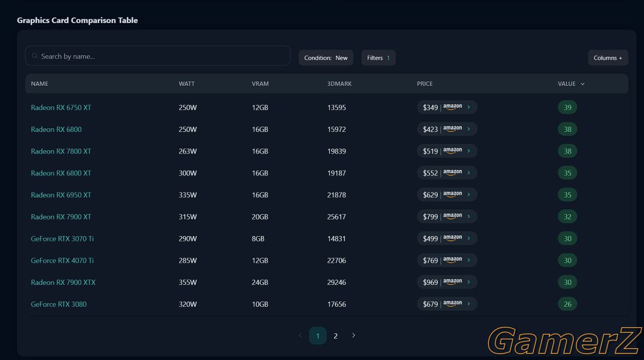Open the $499 Amazon price button
Image resolution: width=644 pixels, height=360 pixels.
(x=447, y=239)
